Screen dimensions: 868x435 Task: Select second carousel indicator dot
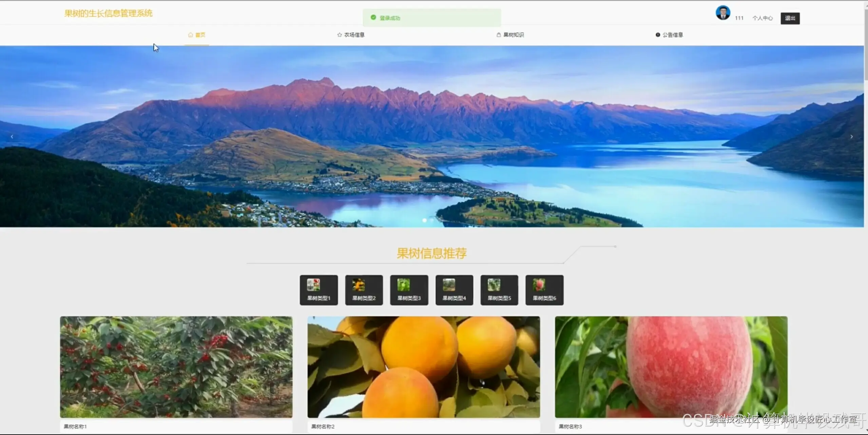[432, 220]
